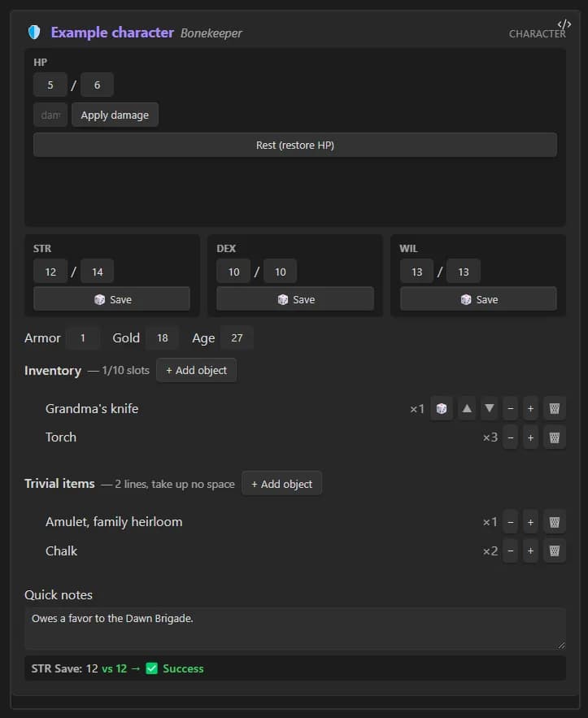This screenshot has height=718, width=588.
Task: Edit maximum HP value 6
Action: click(x=97, y=85)
